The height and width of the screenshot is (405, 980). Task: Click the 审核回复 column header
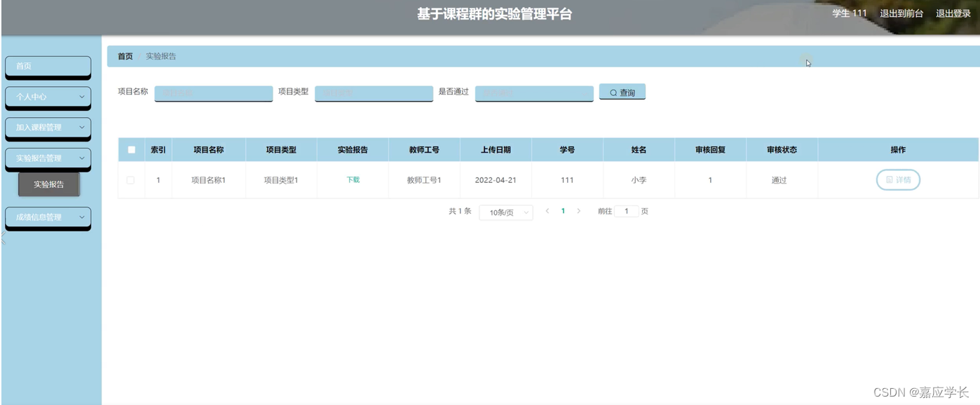click(710, 150)
